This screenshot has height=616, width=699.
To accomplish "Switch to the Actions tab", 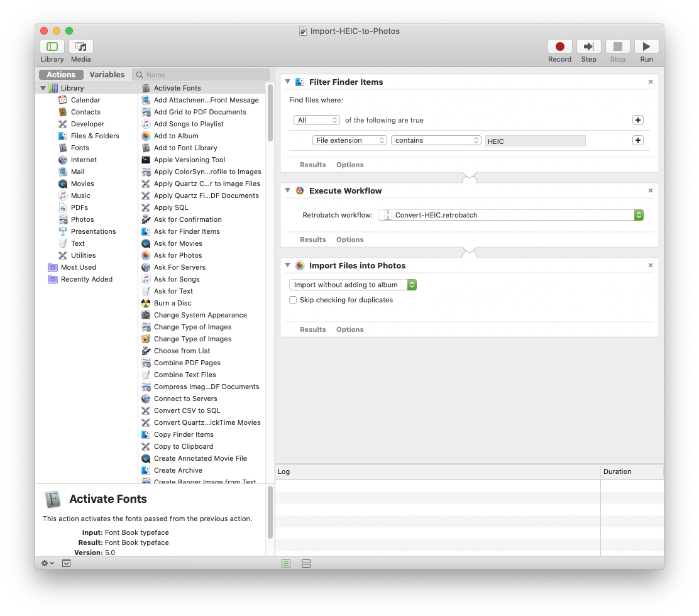I will tap(61, 74).
